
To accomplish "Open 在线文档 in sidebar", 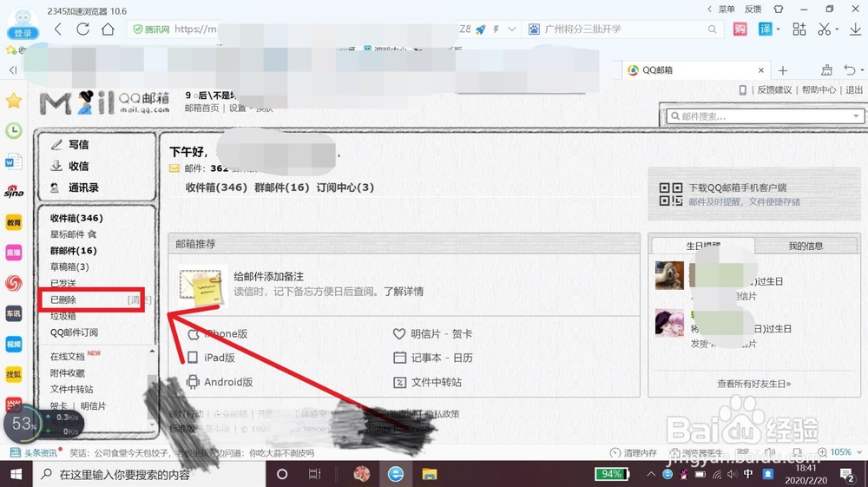I will (x=68, y=357).
